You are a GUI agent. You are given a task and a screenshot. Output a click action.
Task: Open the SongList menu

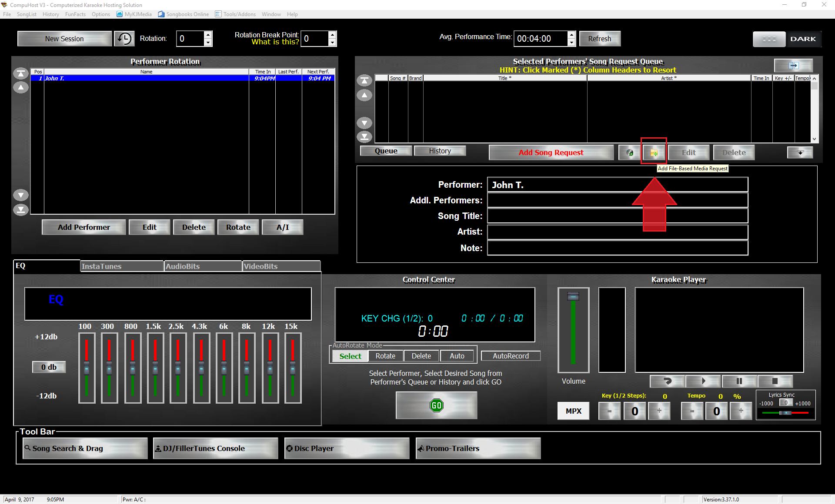tap(27, 14)
